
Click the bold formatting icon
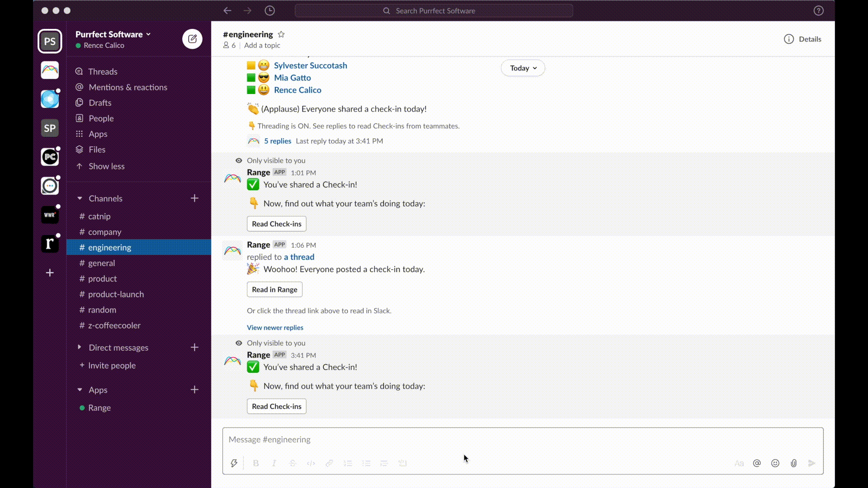[x=256, y=463]
